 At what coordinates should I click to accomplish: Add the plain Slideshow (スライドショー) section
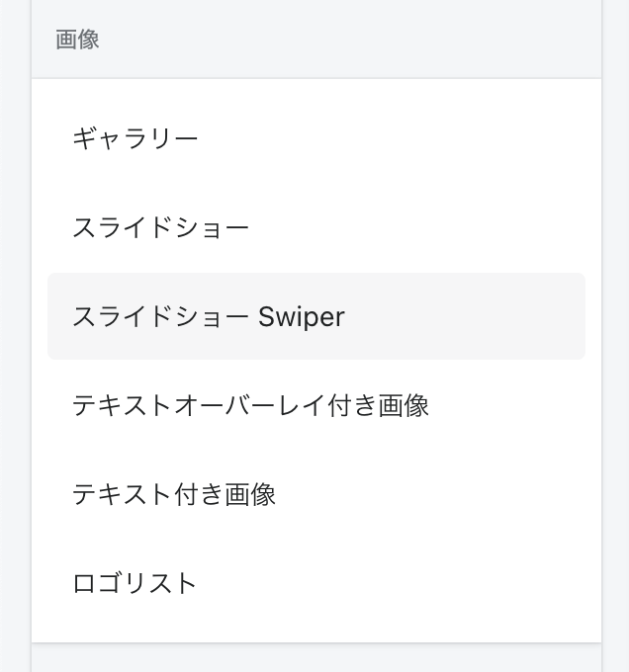click(160, 228)
